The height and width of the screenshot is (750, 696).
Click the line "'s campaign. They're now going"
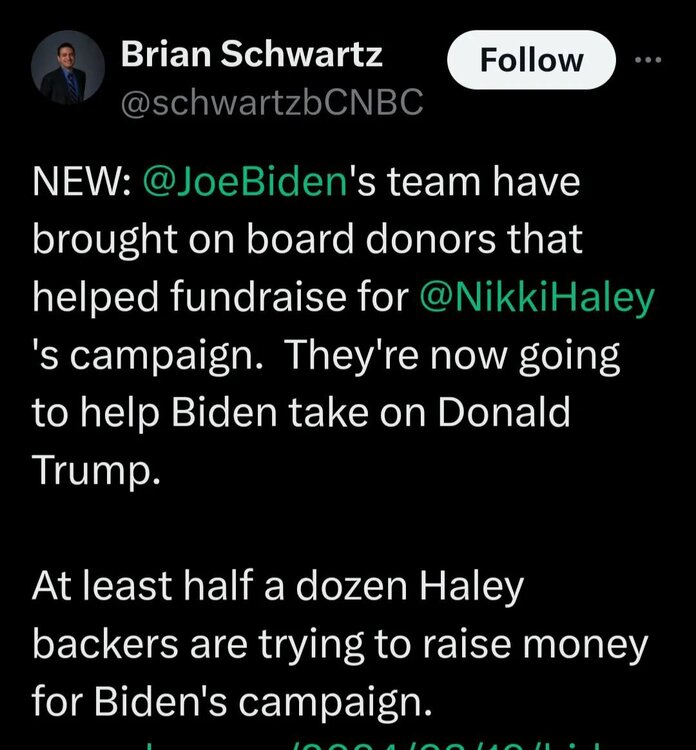coord(326,355)
